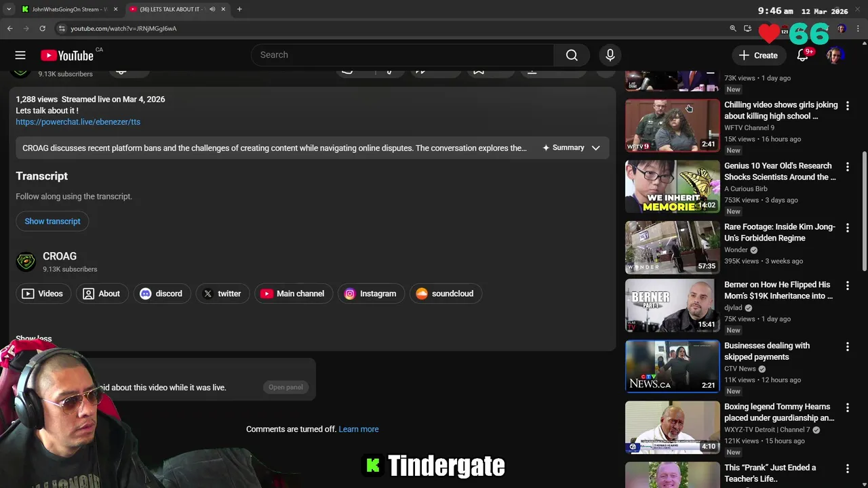Open the soundcloud link chip

tap(446, 293)
